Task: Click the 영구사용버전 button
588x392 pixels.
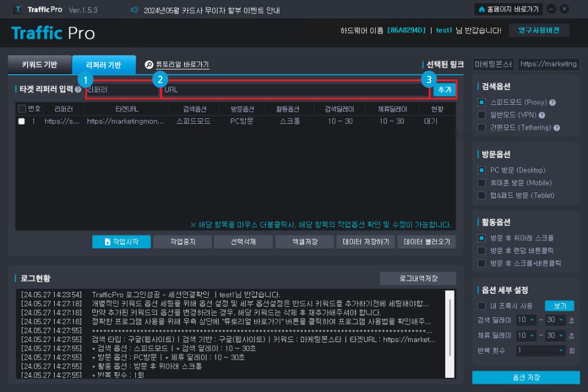Action: (539, 31)
